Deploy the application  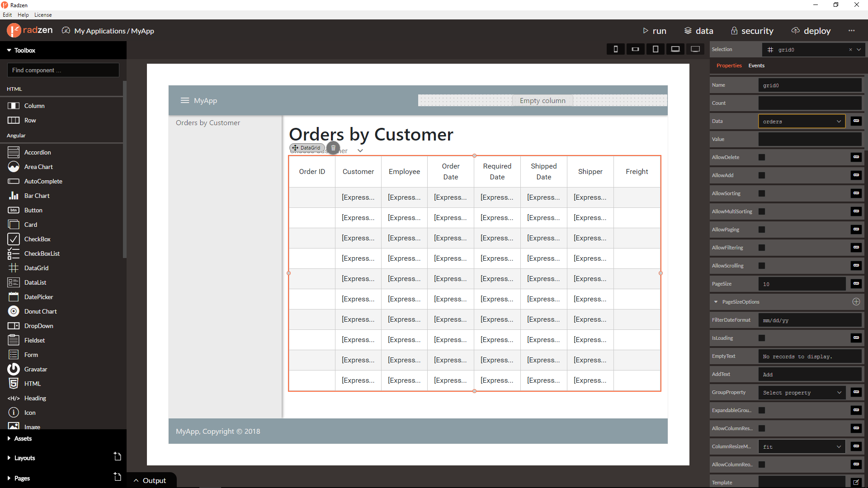coord(811,31)
